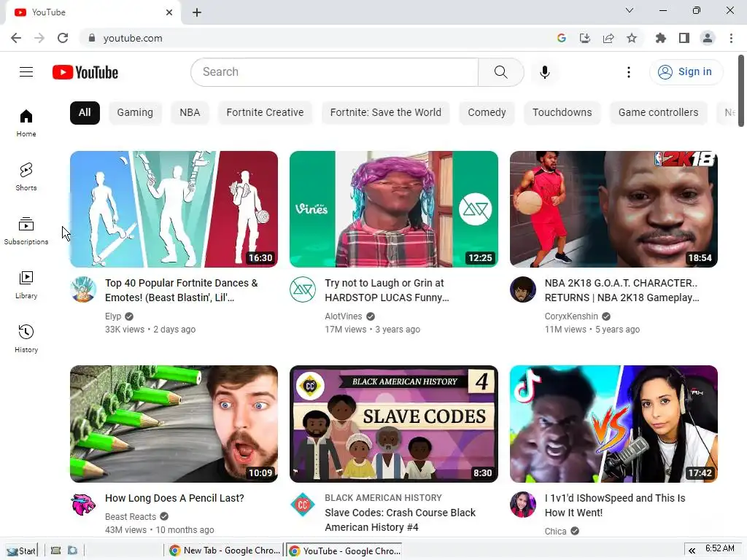Select Game controllers filter chip

click(x=658, y=113)
